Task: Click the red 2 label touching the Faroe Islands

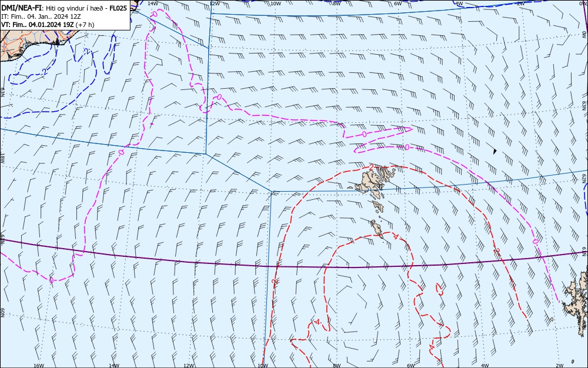Action: click(371, 167)
